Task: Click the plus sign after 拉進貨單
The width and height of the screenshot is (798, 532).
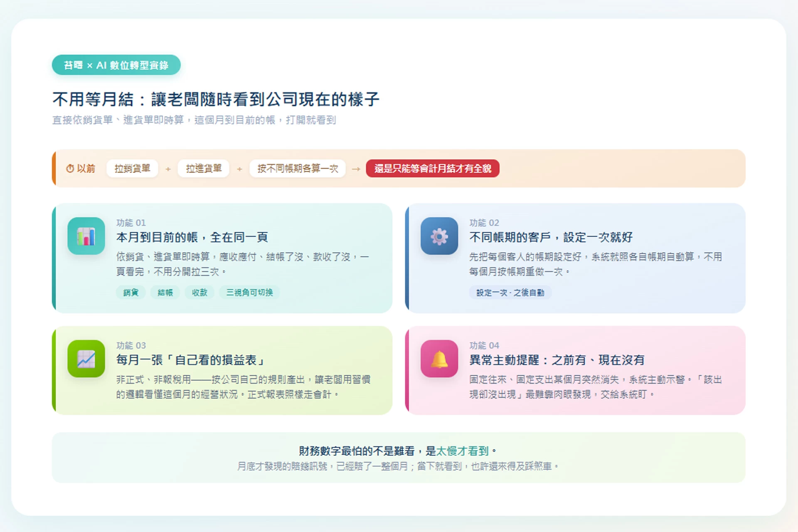Action: click(239, 169)
